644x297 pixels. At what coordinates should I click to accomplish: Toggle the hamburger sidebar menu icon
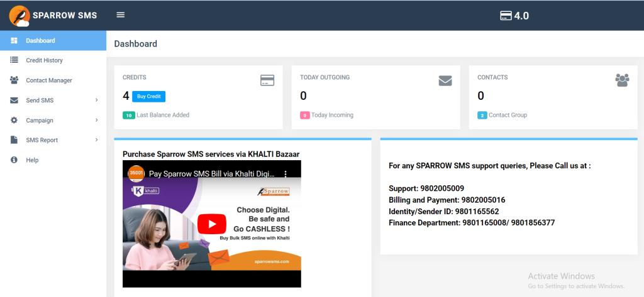click(x=120, y=15)
